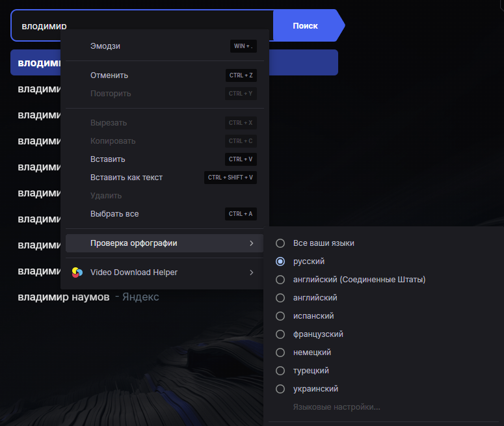This screenshot has height=426, width=504.
Task: Click the disabled 'Повторить' menu entry
Action: coord(165,94)
